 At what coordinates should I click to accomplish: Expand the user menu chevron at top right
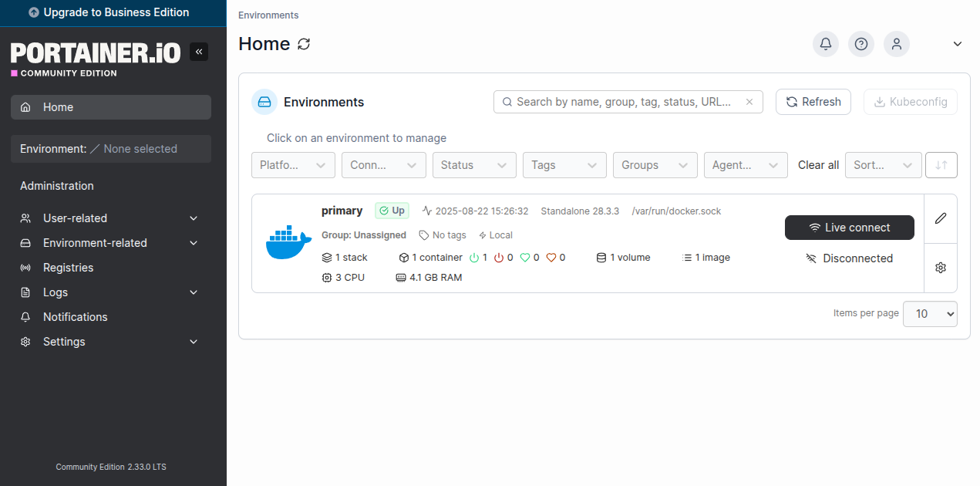click(958, 44)
